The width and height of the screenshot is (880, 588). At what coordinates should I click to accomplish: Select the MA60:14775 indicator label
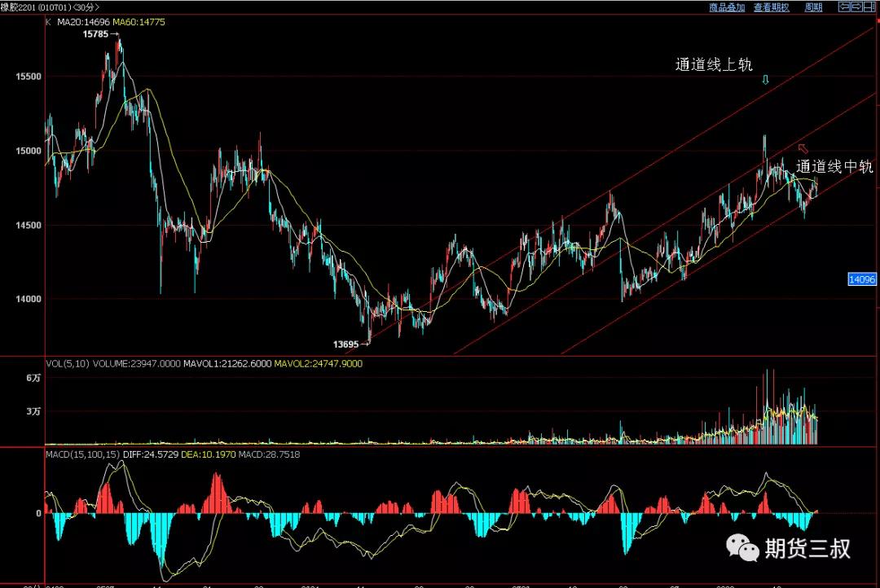point(139,22)
